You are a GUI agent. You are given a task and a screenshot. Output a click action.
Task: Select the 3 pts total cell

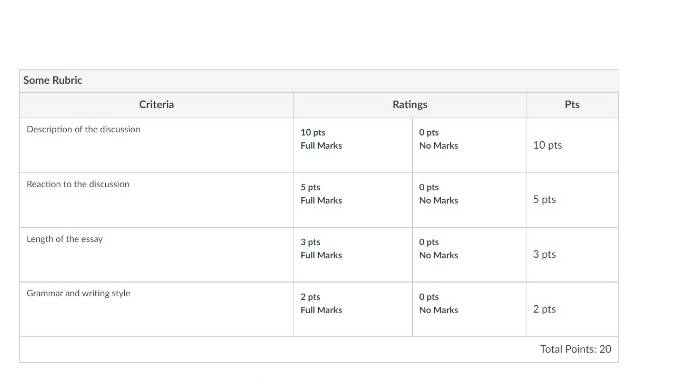click(544, 254)
